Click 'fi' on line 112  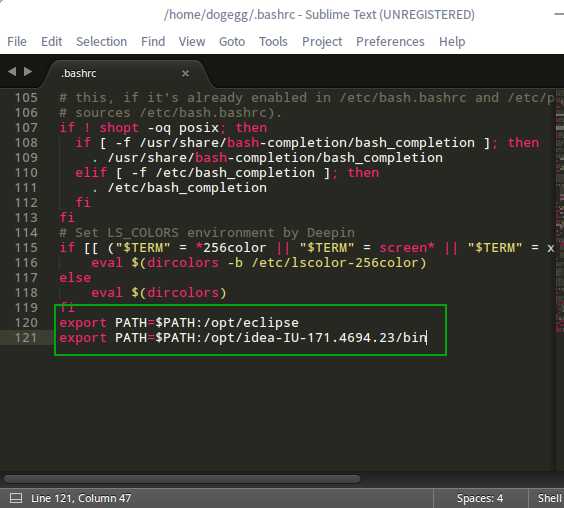click(x=83, y=203)
